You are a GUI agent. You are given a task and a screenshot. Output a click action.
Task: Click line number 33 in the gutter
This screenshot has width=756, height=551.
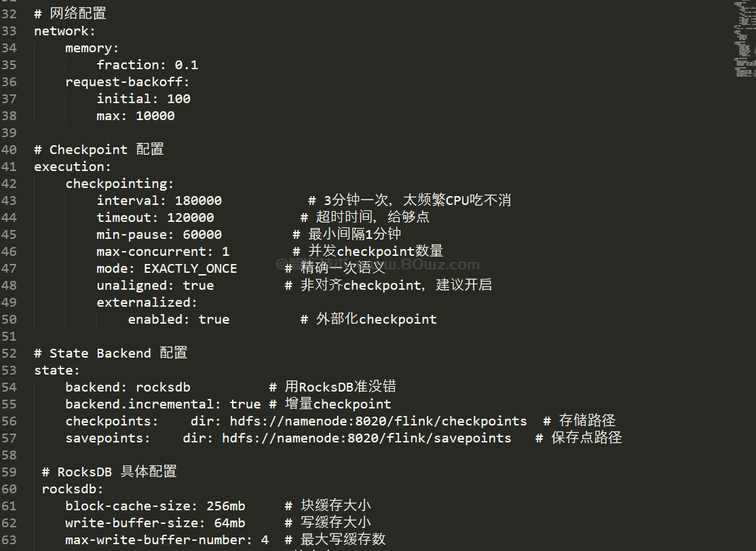click(x=9, y=31)
